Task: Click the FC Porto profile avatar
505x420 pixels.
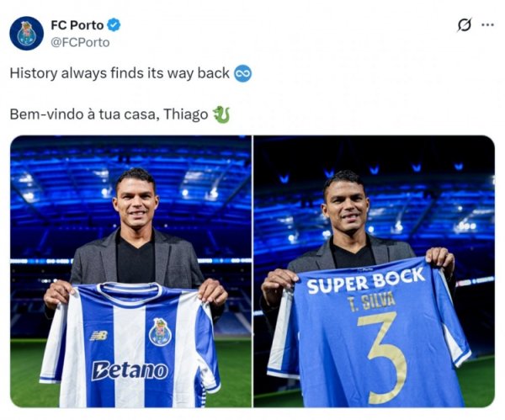Action: coord(27,34)
